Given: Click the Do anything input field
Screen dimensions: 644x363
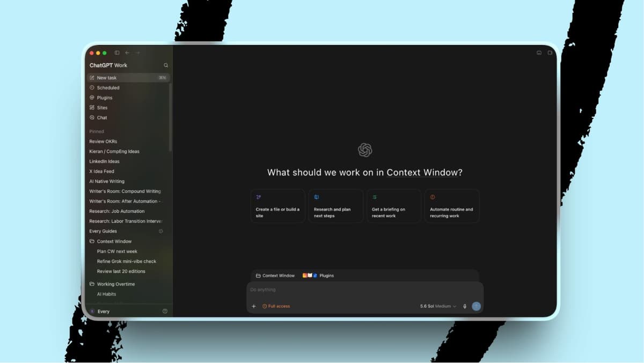Looking at the screenshot, I should [365, 290].
